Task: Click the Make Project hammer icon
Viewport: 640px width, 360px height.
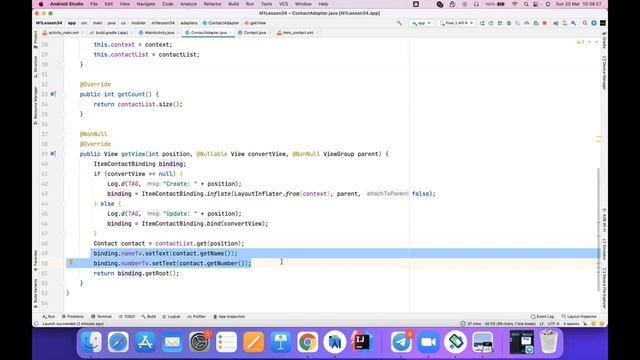Action: pyautogui.click(x=399, y=23)
